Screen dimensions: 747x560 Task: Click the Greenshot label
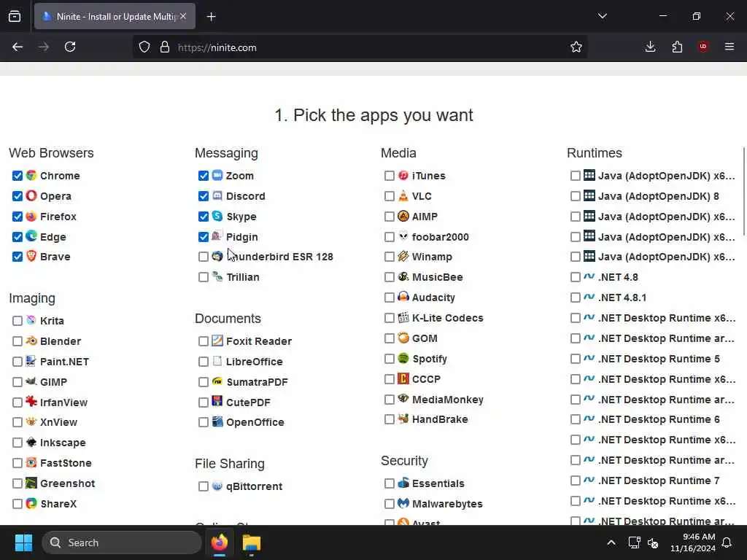[68, 483]
